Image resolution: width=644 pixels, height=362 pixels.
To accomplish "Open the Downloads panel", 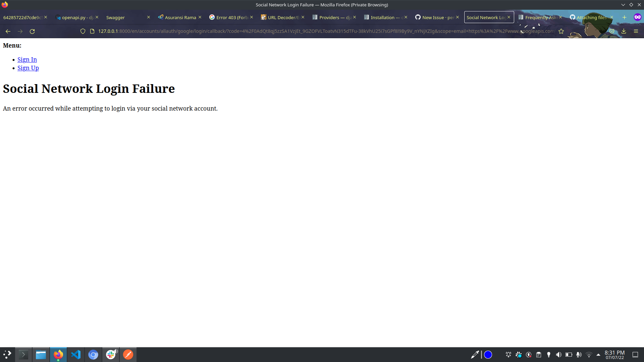I will [624, 31].
